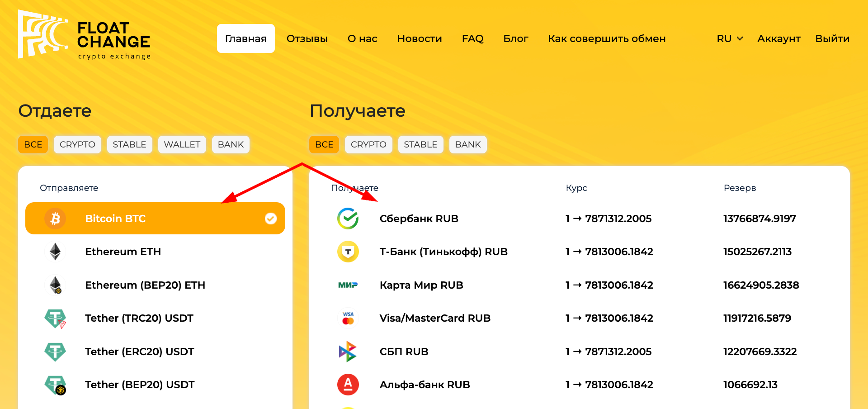Click Т-Банк reserve 15025267.2113
Screen dimensions: 868x409
tap(757, 252)
